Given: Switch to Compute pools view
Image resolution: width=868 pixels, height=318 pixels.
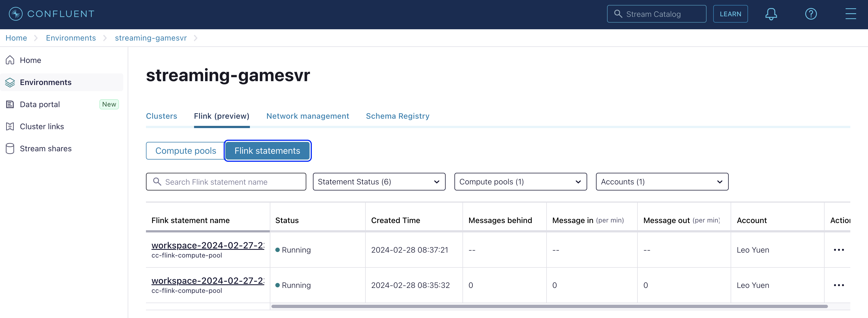Looking at the screenshot, I should click(186, 151).
